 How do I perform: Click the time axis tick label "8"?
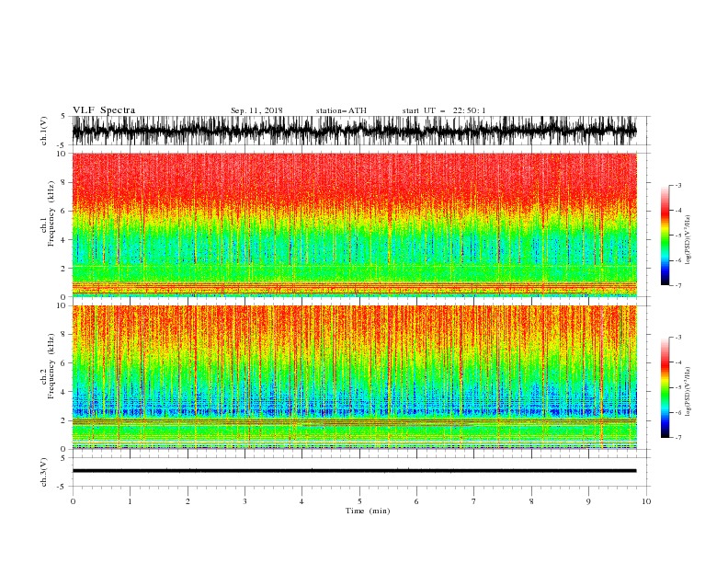pos(531,501)
